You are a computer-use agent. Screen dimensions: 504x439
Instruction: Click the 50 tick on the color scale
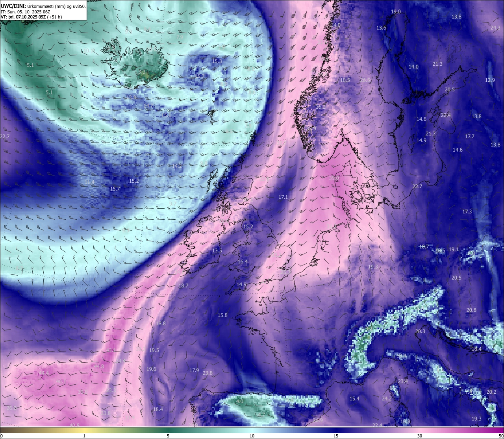click(x=501, y=436)
